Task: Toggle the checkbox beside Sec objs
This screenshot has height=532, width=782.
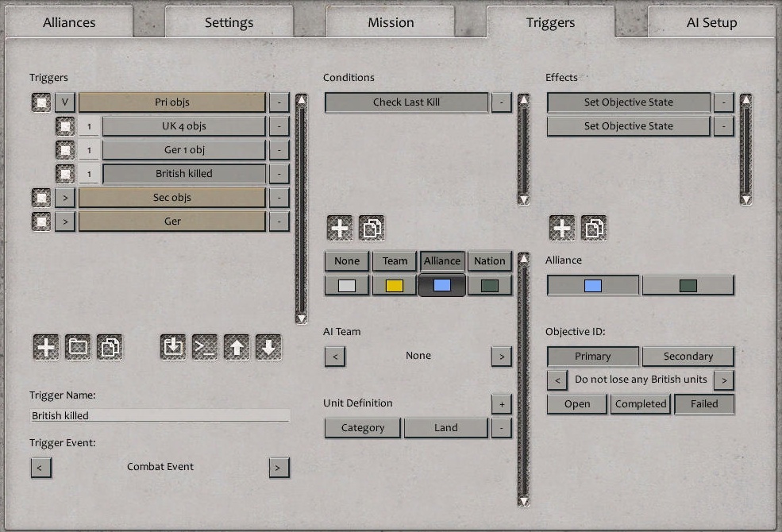Action: pos(40,197)
